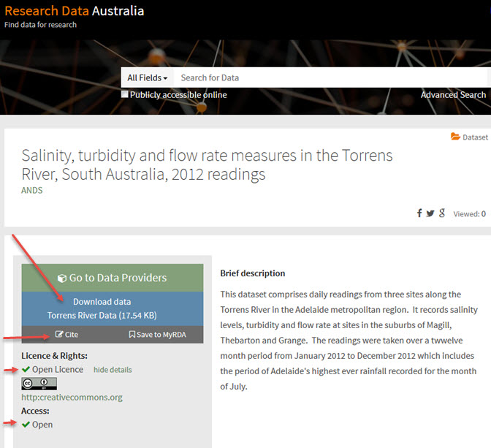The image size is (491, 448).
Task: Share the dataset on Facebook
Action: (x=419, y=213)
